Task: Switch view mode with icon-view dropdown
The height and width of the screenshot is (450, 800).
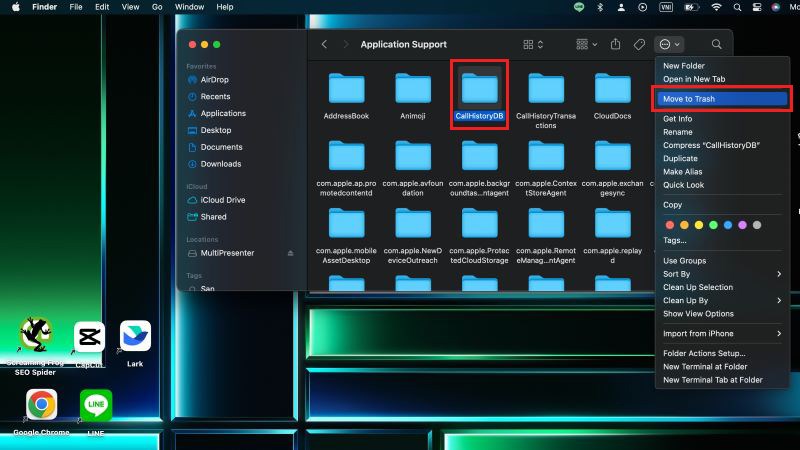Action: click(x=533, y=45)
